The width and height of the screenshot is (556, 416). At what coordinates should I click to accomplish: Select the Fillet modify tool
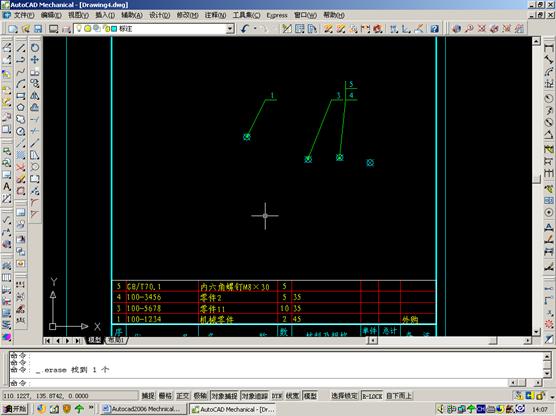point(35,202)
